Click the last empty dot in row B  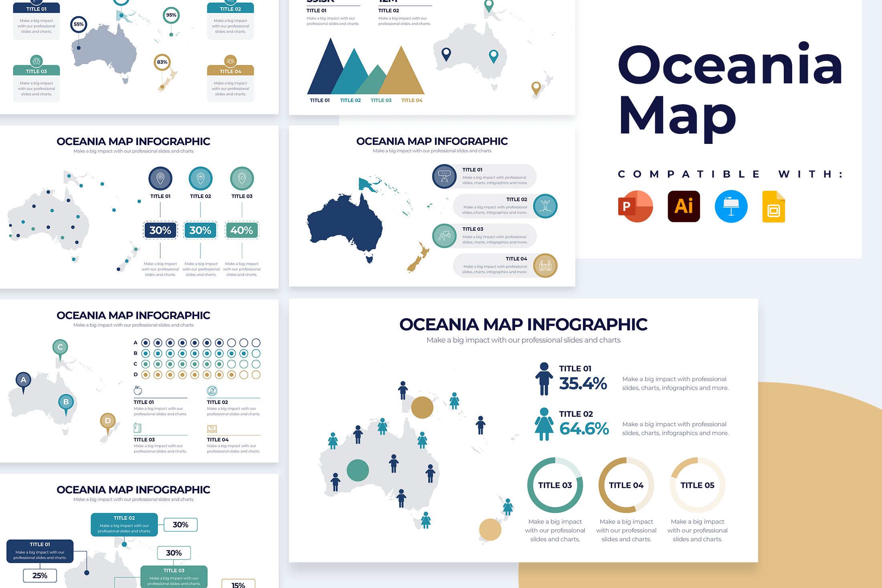point(256,354)
